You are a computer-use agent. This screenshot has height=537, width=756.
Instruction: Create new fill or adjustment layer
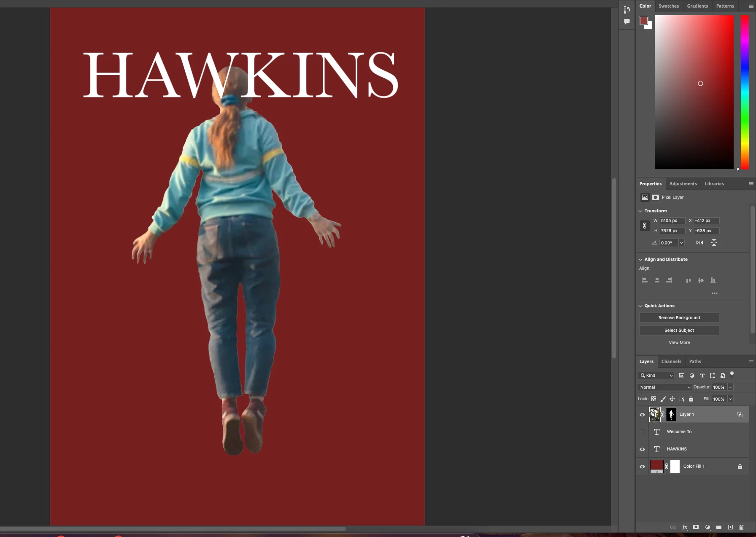tap(708, 527)
